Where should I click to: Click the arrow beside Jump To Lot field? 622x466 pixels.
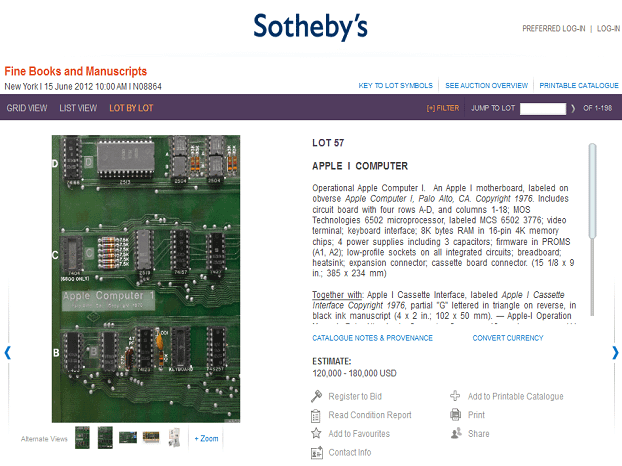[x=573, y=108]
